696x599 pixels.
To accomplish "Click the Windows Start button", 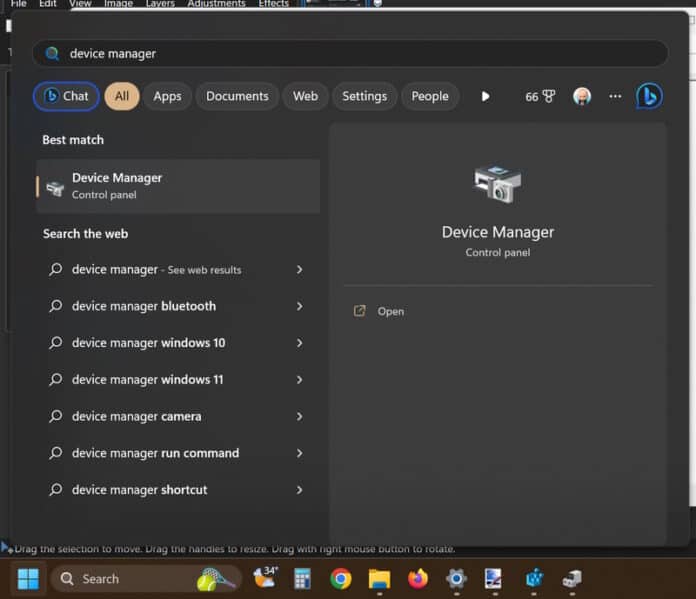I will pos(28,579).
